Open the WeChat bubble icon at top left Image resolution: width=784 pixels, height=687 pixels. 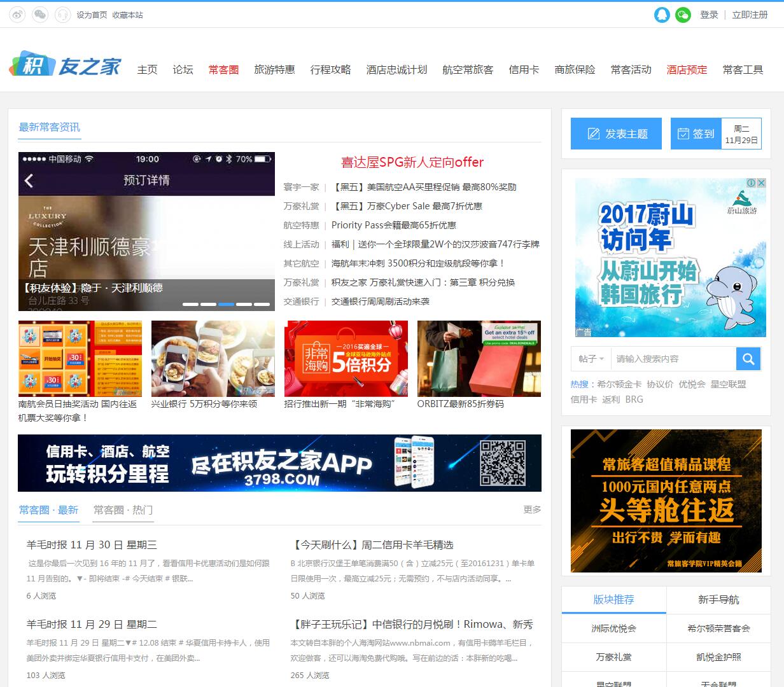(x=40, y=15)
